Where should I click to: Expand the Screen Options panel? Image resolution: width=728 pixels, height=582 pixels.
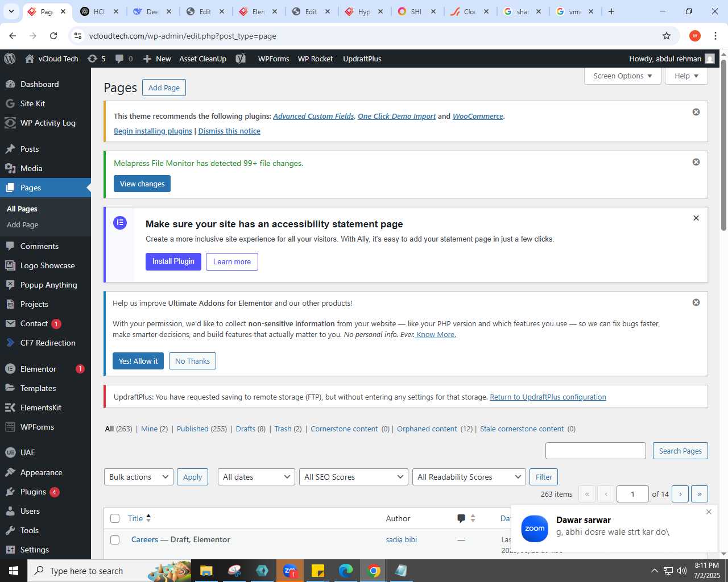tap(622, 76)
